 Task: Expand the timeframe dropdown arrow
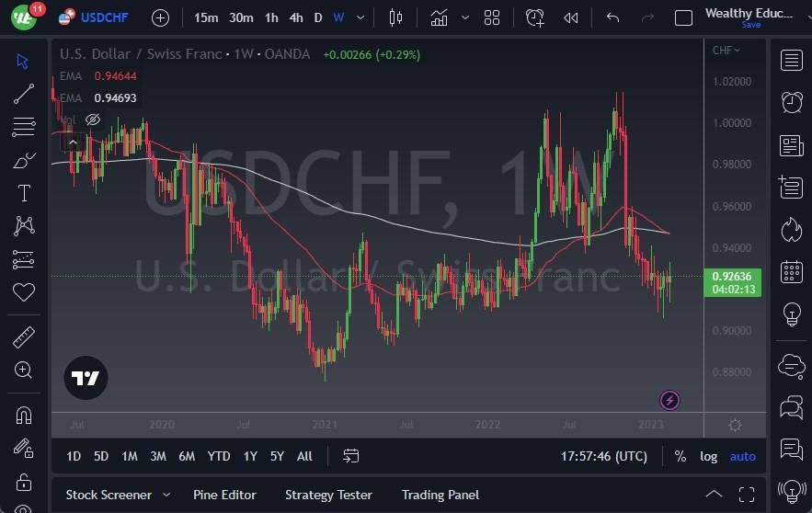(360, 18)
